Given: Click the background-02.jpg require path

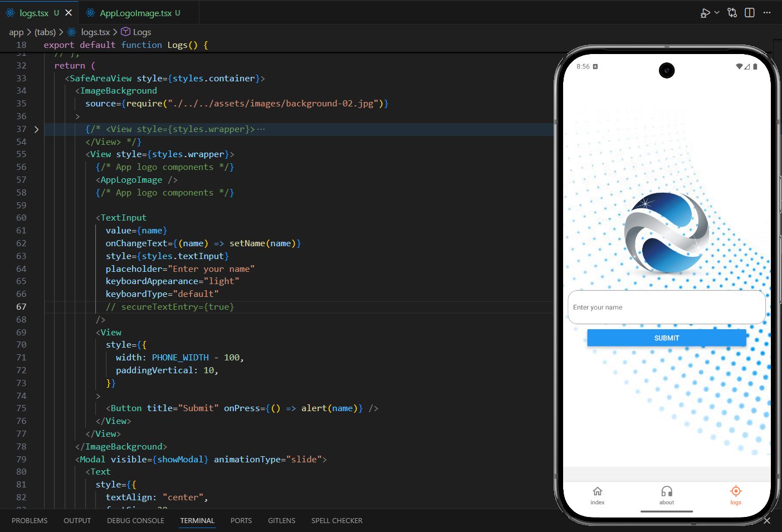Looking at the screenshot, I should pyautogui.click(x=273, y=104).
